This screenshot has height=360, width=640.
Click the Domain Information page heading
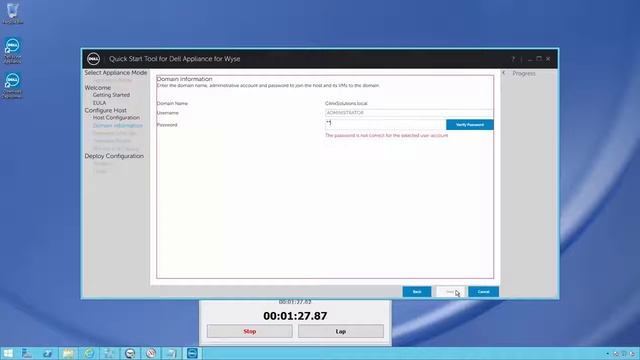(184, 79)
